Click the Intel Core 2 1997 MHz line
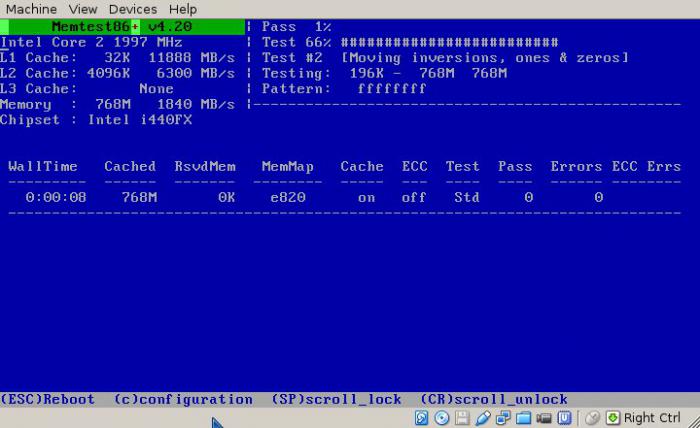Screen dimensions: 700x428 (x=91, y=42)
